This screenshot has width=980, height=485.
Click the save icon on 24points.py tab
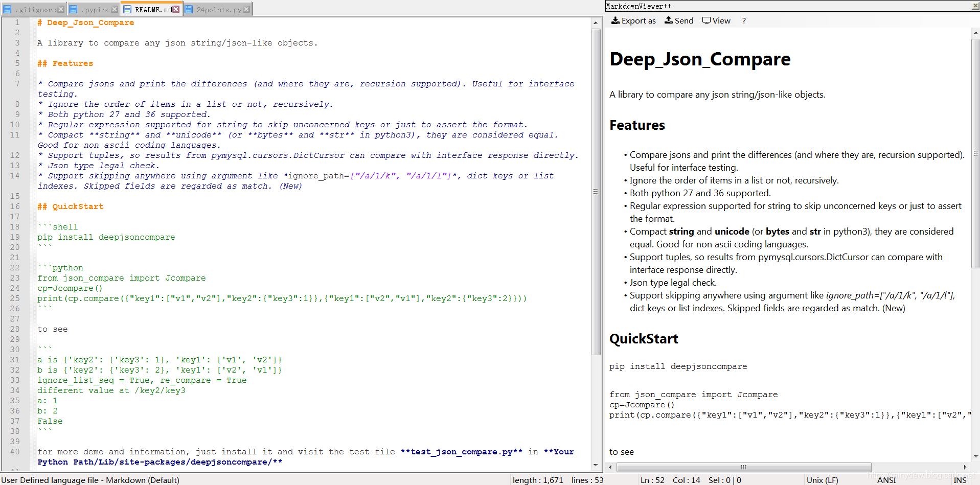(x=189, y=9)
